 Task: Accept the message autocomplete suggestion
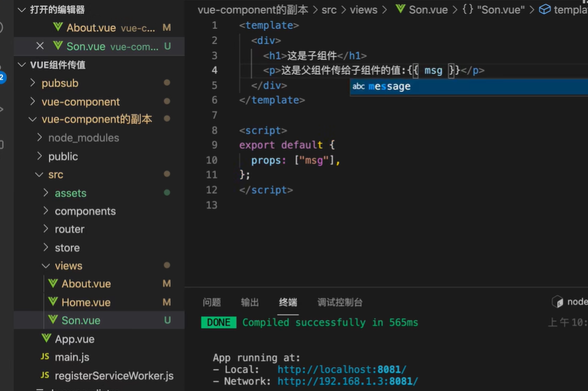(469, 87)
